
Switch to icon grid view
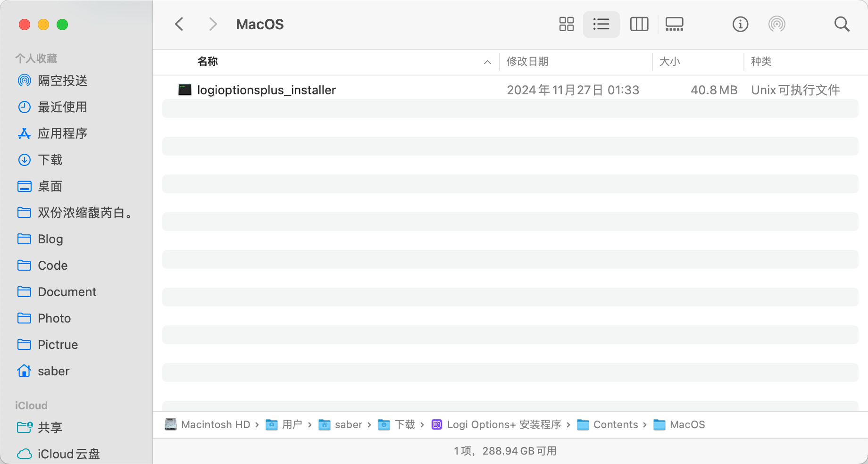click(x=566, y=24)
